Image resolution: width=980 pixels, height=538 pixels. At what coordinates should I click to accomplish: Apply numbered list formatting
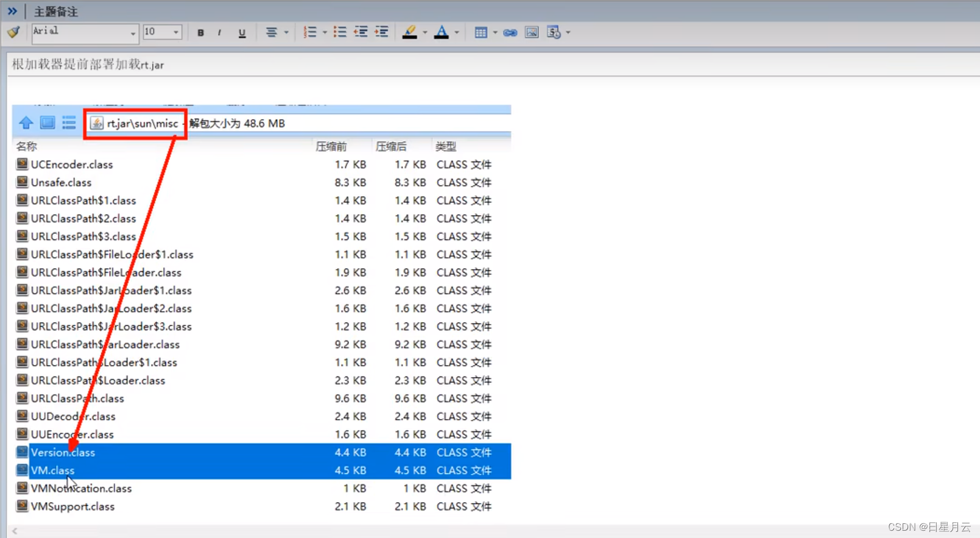click(310, 32)
